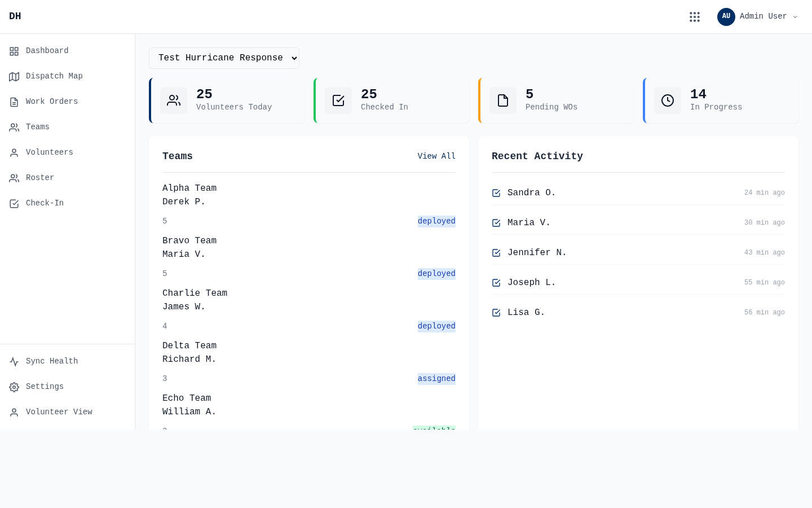Click the checkmark icon beside Sandra O.
The height and width of the screenshot is (508, 812).
point(496,193)
